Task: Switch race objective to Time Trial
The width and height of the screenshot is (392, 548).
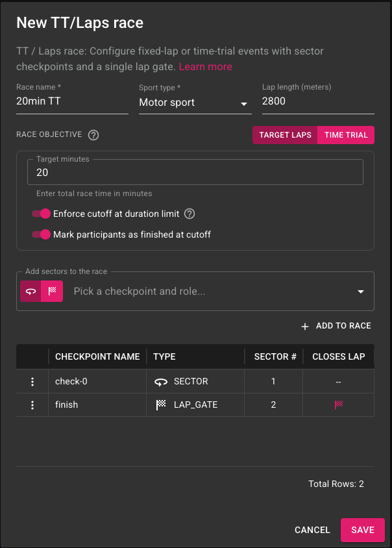Action: [346, 135]
